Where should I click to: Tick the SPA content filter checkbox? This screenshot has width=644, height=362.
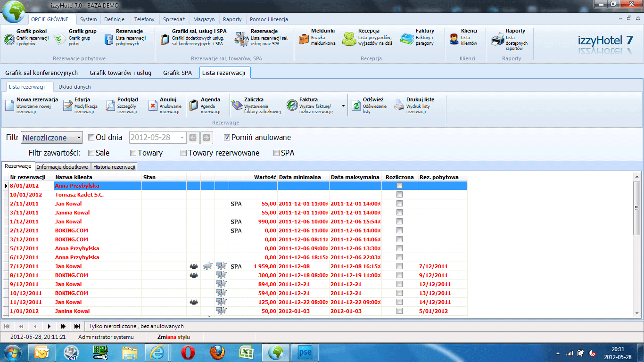pos(276,153)
